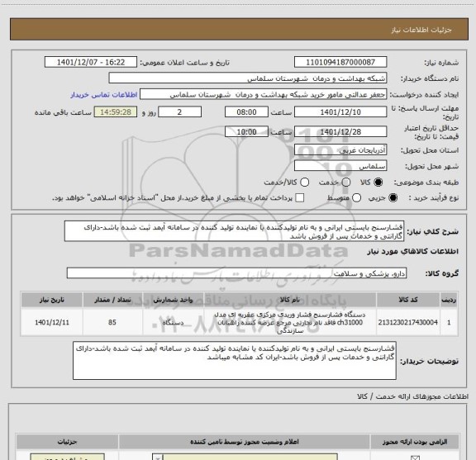
Task: Click the delivery province field آذربایجان غربی
Action: tap(340, 150)
